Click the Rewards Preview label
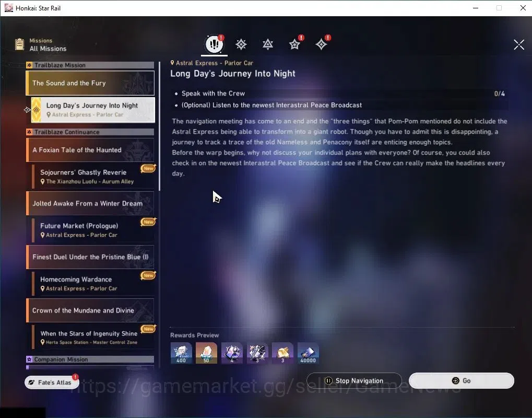532x418 pixels. [x=194, y=335]
